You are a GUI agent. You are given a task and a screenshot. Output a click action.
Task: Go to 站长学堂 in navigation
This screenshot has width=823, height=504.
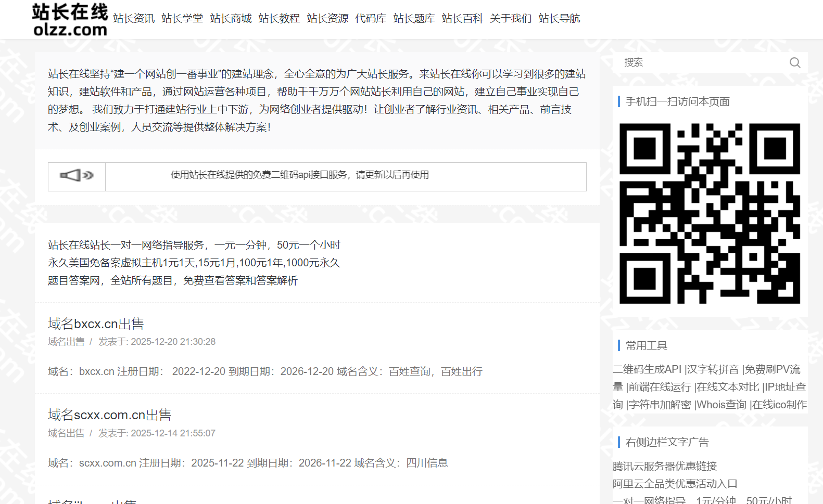182,19
